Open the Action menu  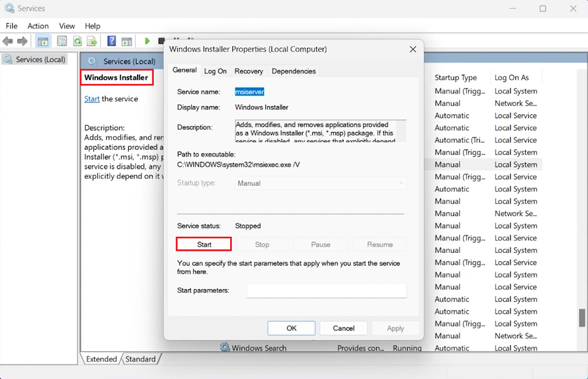click(38, 26)
